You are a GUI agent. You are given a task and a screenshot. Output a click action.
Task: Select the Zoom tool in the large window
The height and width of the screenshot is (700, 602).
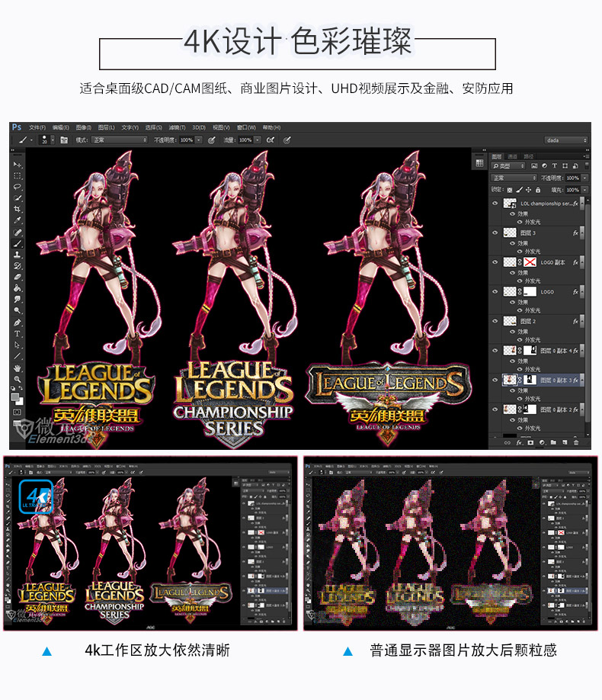[18, 380]
